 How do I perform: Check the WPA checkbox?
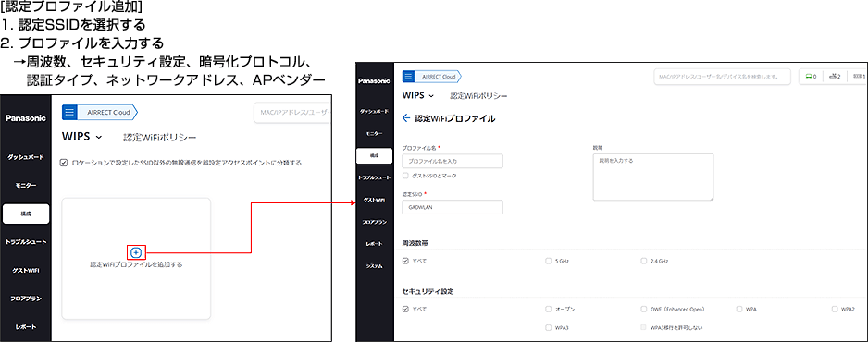(739, 310)
